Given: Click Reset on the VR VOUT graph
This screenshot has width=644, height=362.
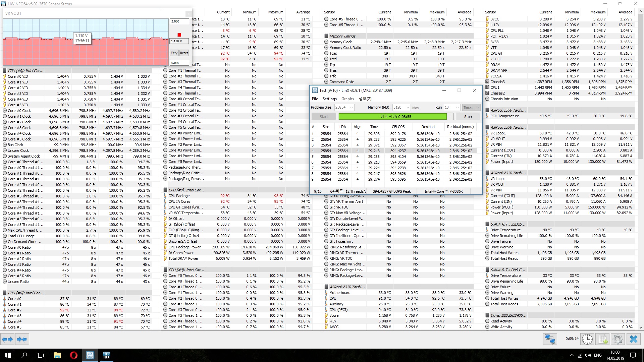Looking at the screenshot, I should 184,53.
